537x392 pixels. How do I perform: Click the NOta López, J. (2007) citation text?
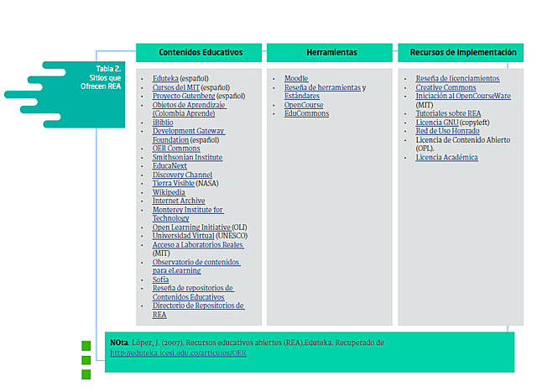247,342
